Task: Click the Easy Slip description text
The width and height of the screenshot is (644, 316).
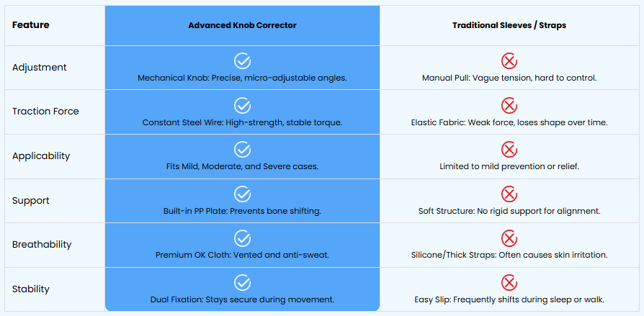Action: [509, 300]
